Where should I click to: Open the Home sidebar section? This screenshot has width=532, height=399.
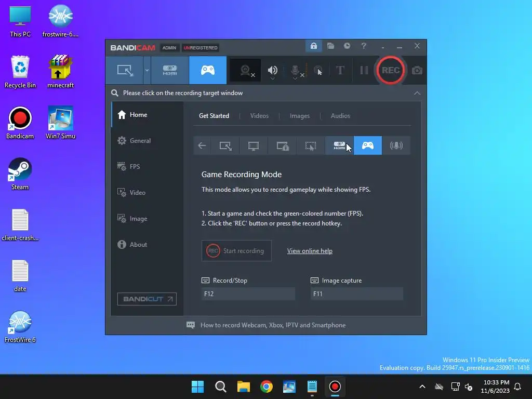[x=148, y=115]
